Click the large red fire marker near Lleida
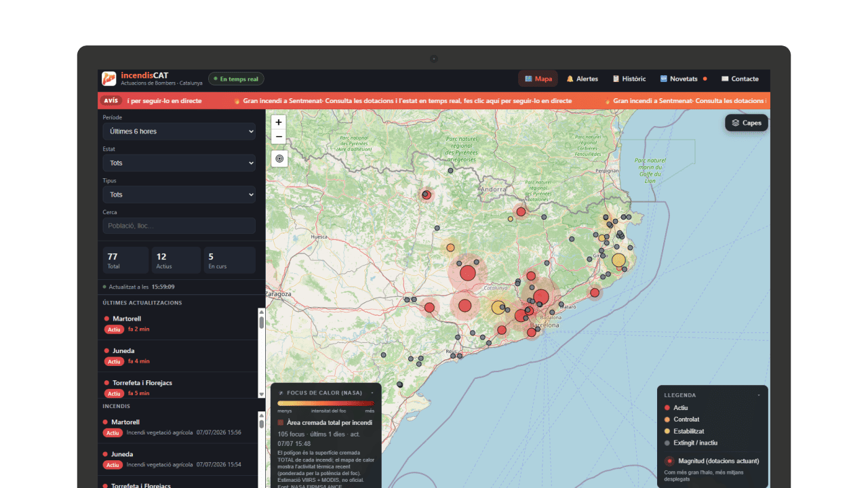868x488 pixels. pyautogui.click(x=468, y=273)
